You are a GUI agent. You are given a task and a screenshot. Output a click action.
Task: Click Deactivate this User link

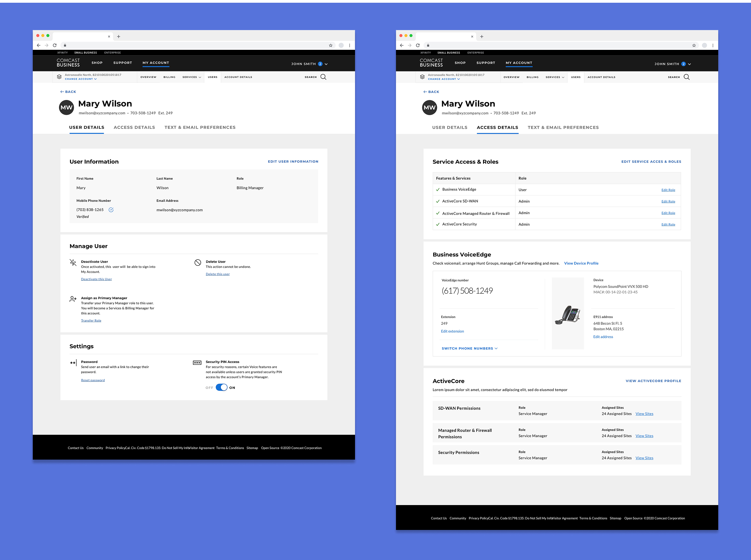click(x=96, y=279)
